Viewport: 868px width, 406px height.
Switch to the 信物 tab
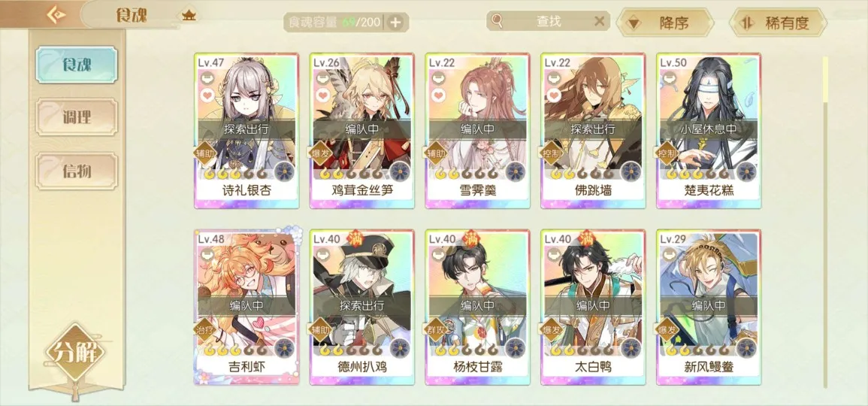point(77,171)
